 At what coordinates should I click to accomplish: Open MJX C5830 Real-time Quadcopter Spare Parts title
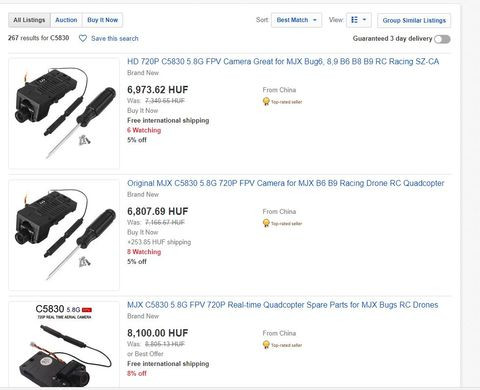click(x=283, y=305)
